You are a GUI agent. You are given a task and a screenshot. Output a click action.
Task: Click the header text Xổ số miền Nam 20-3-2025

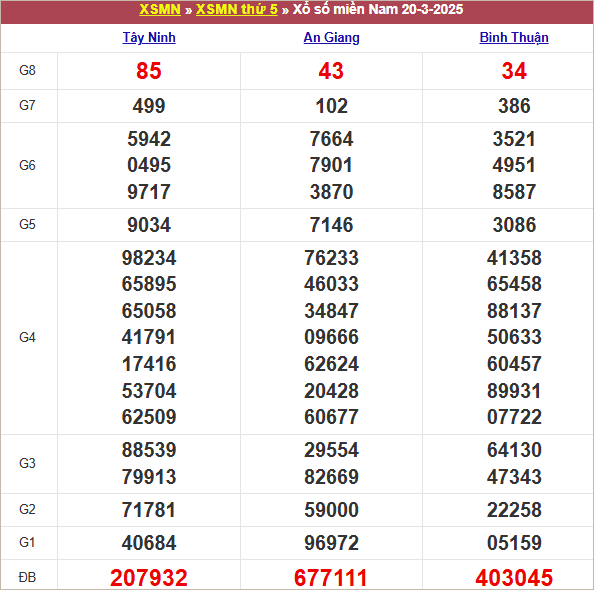378,9
